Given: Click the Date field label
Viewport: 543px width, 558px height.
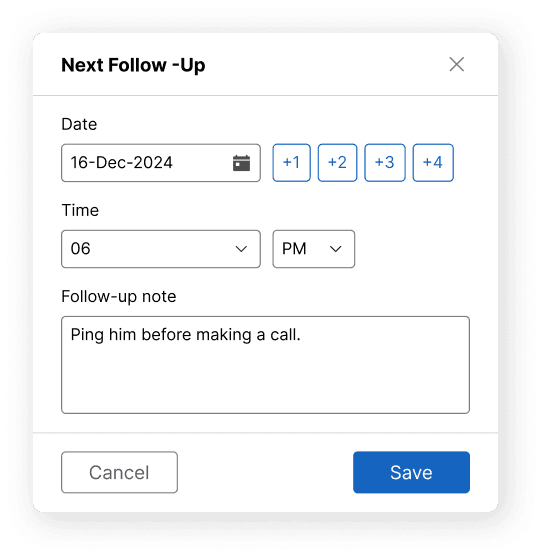Looking at the screenshot, I should [79, 124].
